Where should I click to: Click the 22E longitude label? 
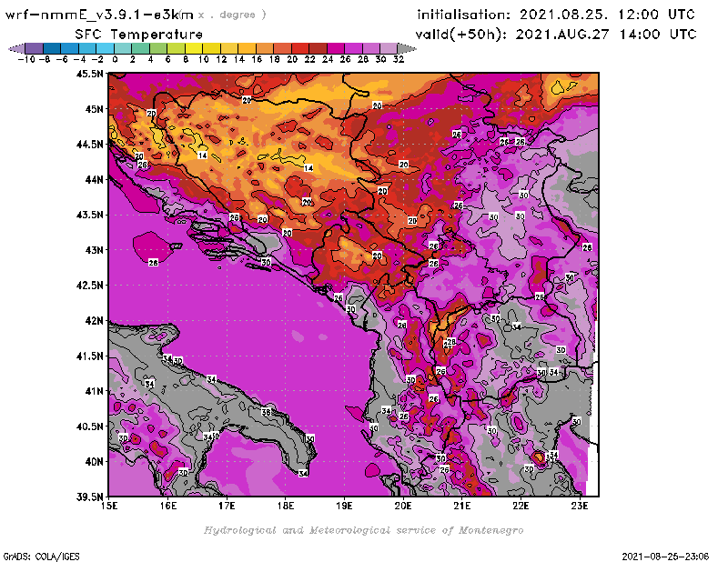521,506
